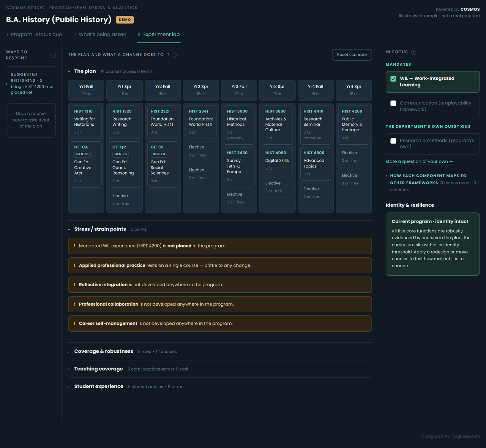The image size is (486, 448).
Task: Click Yr3 Fall term header
Action: 239,90
